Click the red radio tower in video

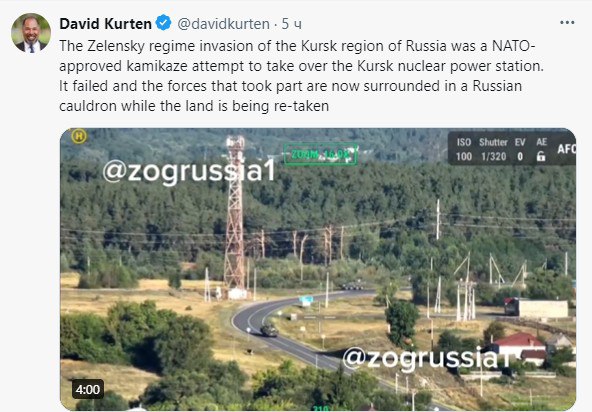click(235, 215)
